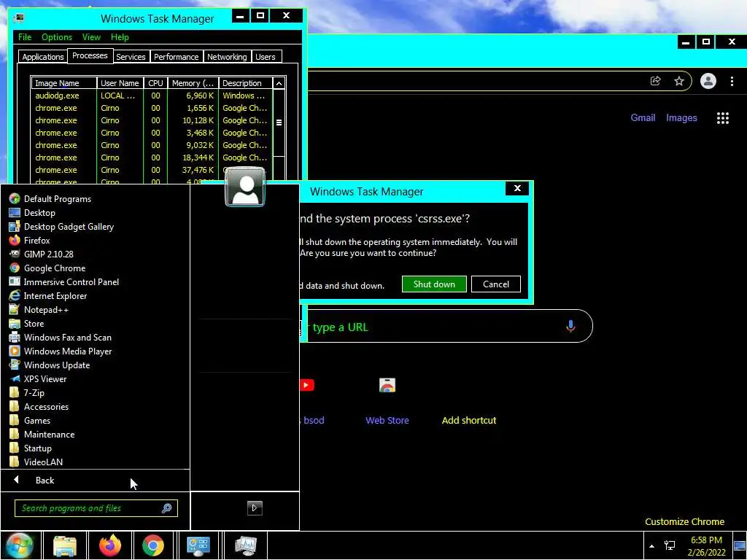Select chrome.exe row using 37,476 K
The height and width of the screenshot is (560, 747).
point(152,170)
